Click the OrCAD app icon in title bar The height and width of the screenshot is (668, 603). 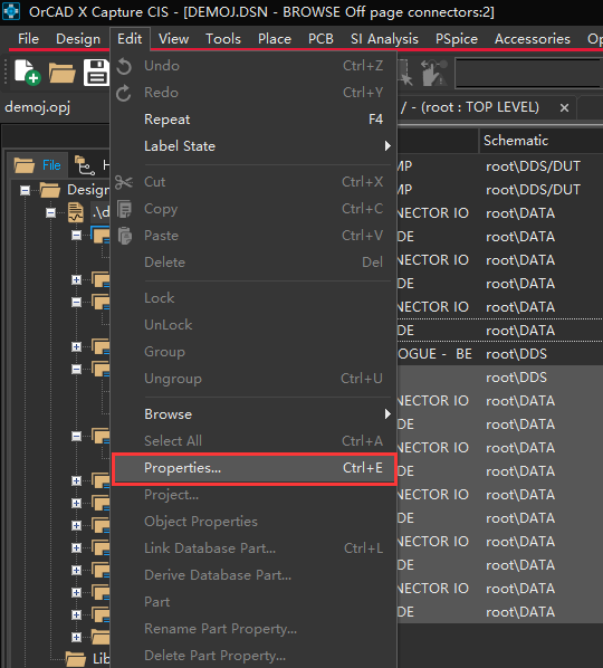coord(11,12)
